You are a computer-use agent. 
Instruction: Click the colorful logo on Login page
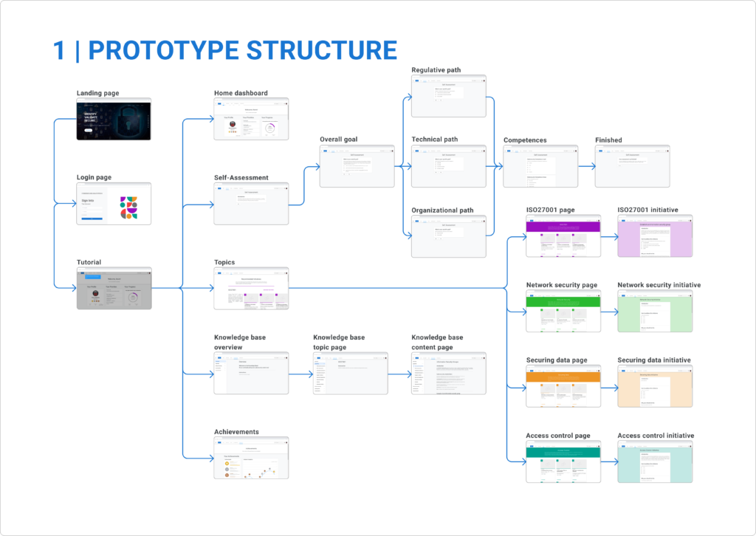pos(128,207)
